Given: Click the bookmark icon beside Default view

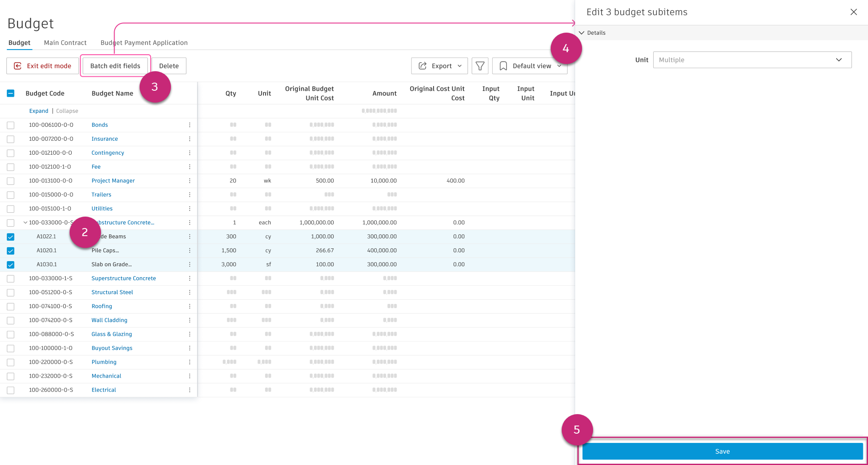Looking at the screenshot, I should (503, 66).
